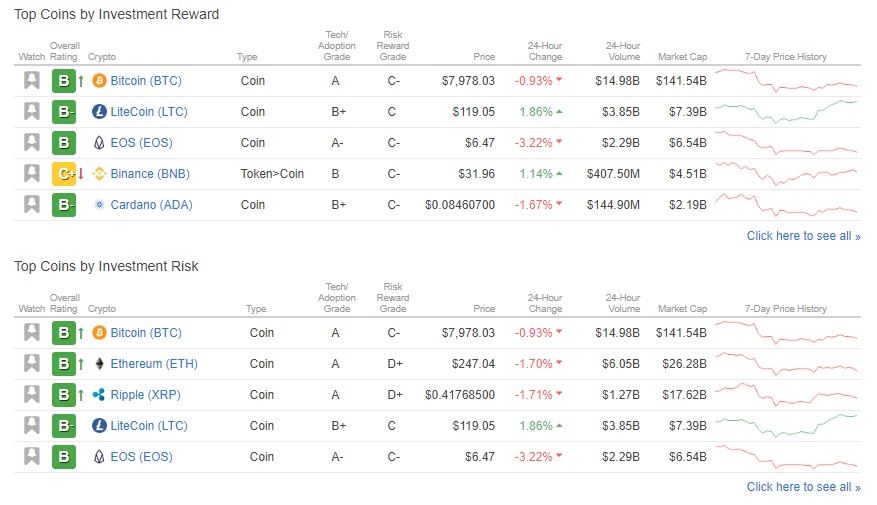Click the blue Ripple logo
The height and width of the screenshot is (505, 877).
tap(99, 395)
